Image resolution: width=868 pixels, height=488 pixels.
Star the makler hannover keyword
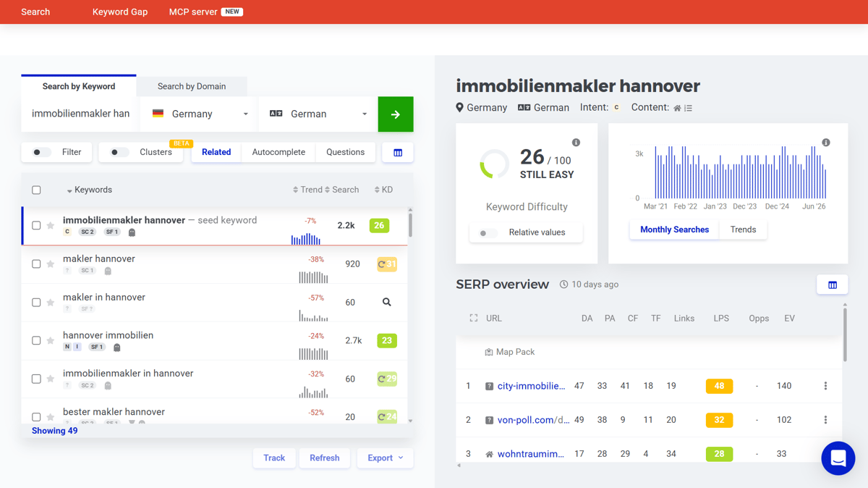(x=51, y=264)
